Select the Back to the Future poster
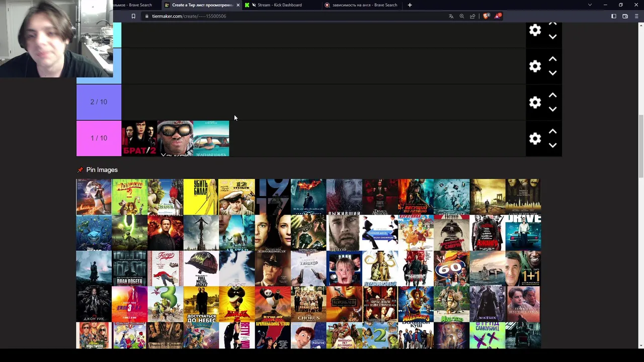 pyautogui.click(x=94, y=197)
